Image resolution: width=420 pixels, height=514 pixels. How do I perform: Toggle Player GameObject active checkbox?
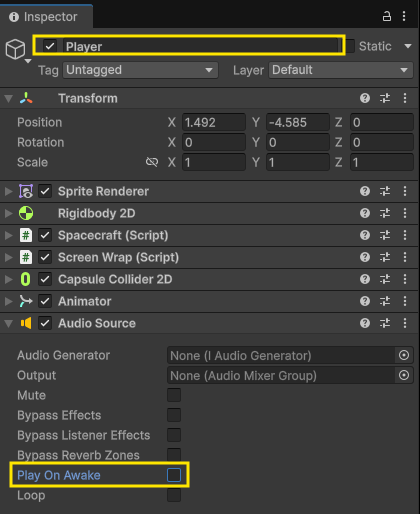(50, 46)
